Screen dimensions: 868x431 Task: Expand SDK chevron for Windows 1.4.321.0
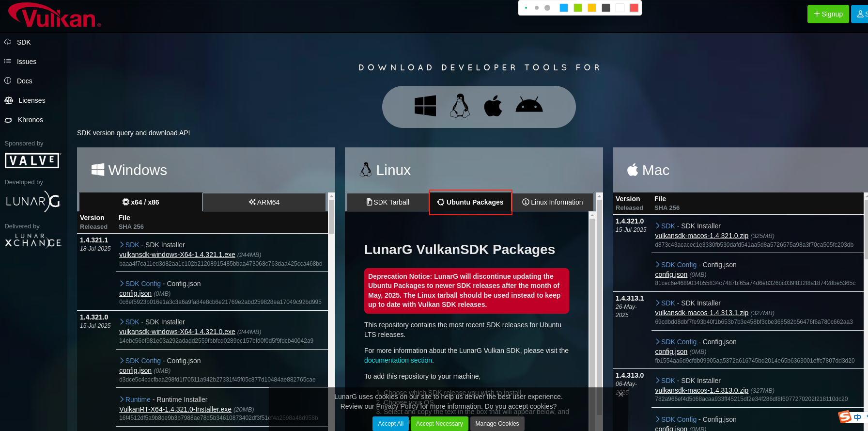pos(122,321)
